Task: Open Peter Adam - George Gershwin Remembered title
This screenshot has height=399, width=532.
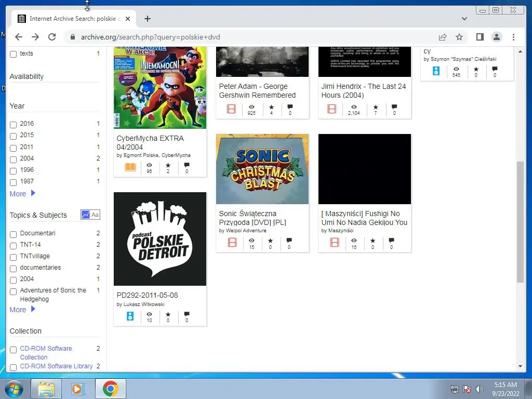Action: tap(257, 90)
